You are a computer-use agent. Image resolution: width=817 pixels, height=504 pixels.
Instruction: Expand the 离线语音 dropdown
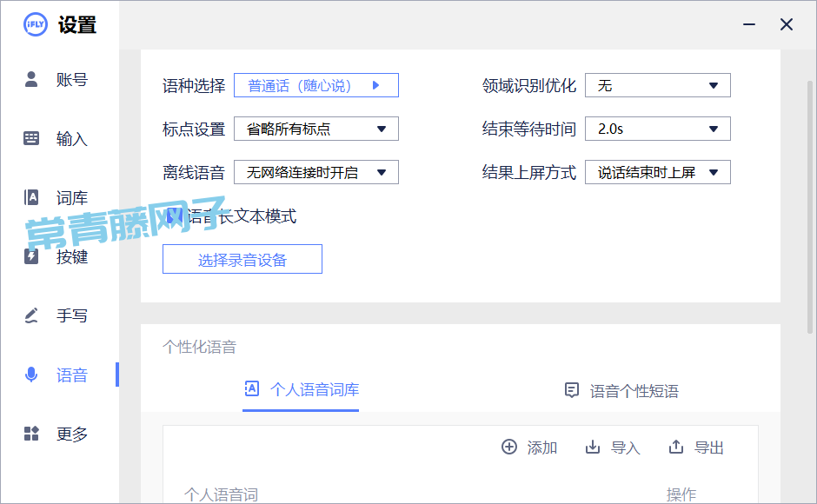pos(316,173)
